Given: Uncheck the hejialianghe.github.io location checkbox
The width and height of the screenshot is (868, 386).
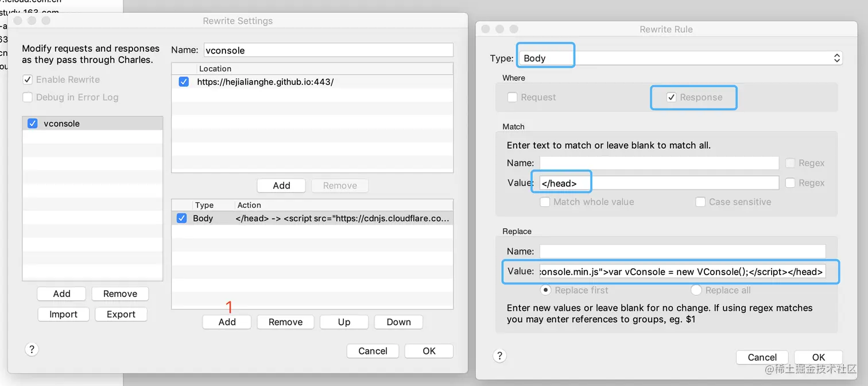Looking at the screenshot, I should [x=184, y=82].
